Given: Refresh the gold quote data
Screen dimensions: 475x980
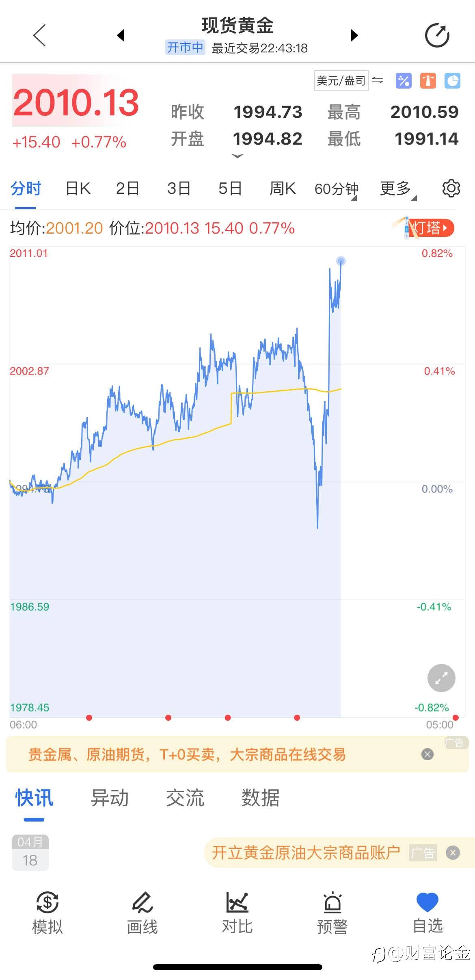Looking at the screenshot, I should 437,36.
